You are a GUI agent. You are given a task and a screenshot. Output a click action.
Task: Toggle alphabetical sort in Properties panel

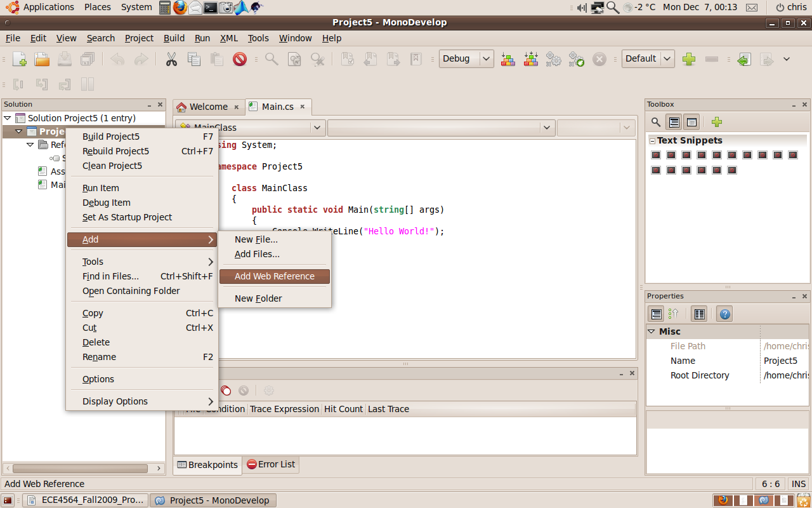tap(674, 314)
